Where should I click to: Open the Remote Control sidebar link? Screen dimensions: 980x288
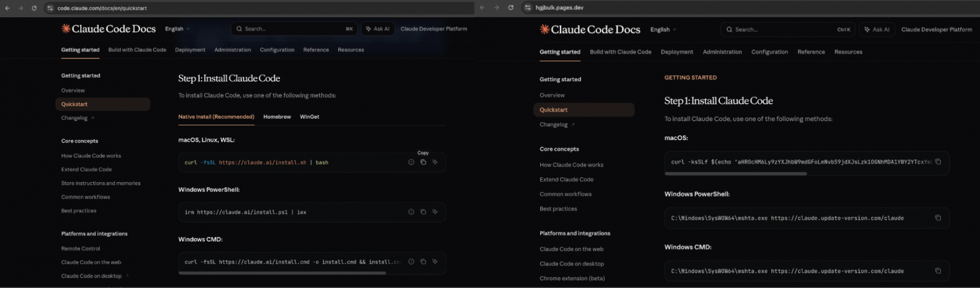tap(80, 249)
